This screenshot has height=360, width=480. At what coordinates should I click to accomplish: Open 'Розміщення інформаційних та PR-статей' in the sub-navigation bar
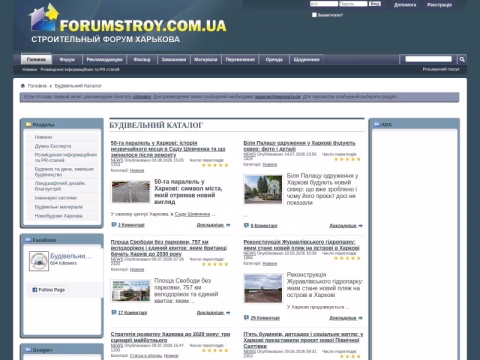click(80, 69)
